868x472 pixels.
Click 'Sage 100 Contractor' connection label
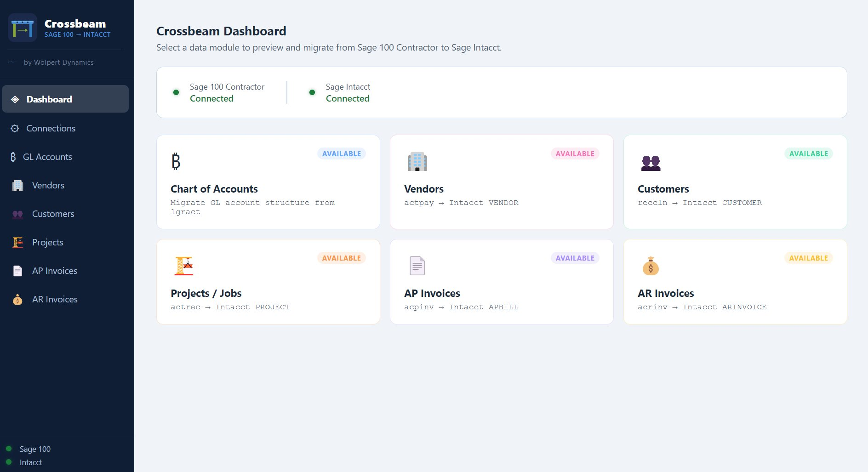point(227,87)
